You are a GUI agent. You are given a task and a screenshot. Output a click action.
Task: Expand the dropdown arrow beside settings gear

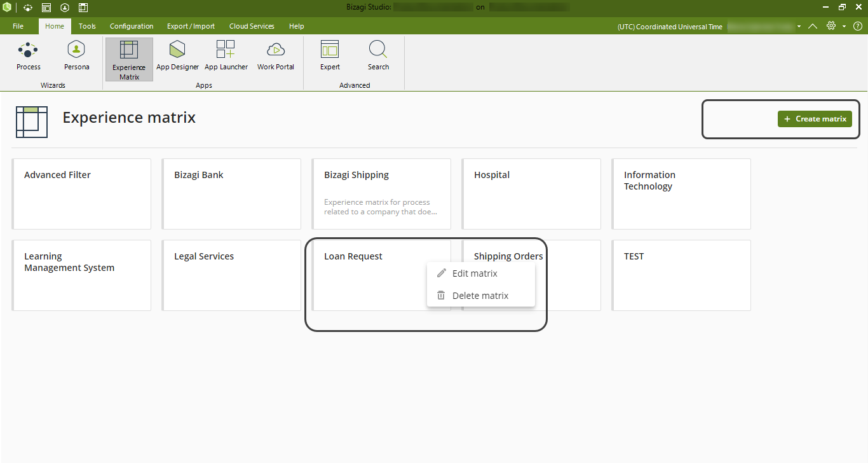point(844,27)
